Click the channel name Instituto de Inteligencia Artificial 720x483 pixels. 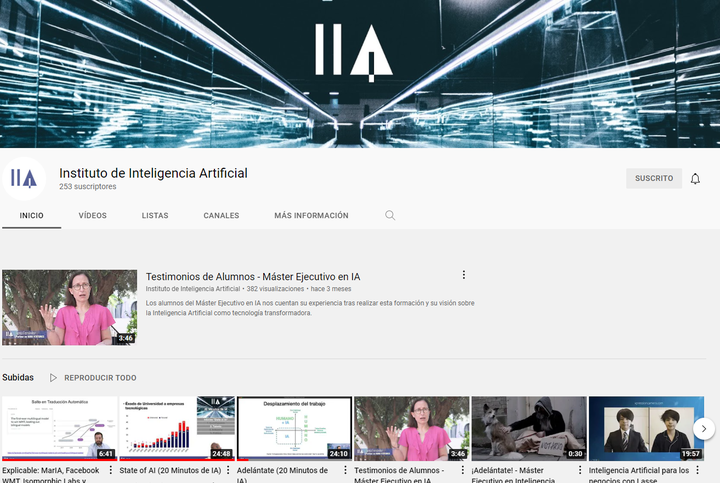tap(153, 173)
